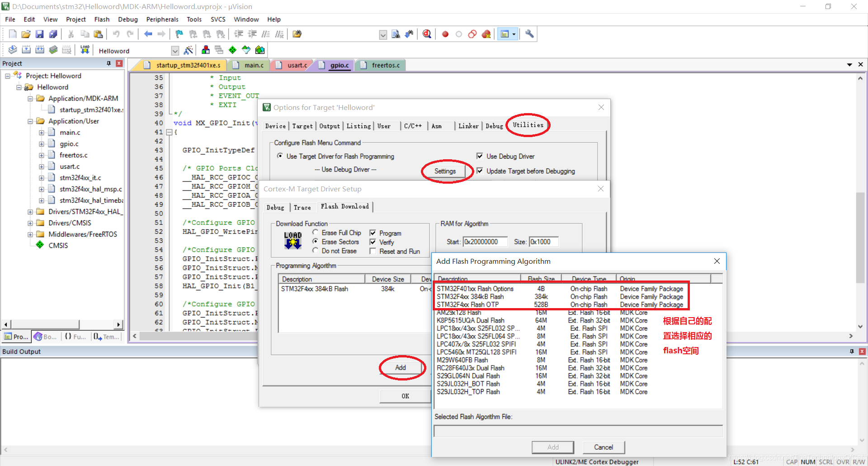Select Erase Full Chip option

pyautogui.click(x=316, y=233)
